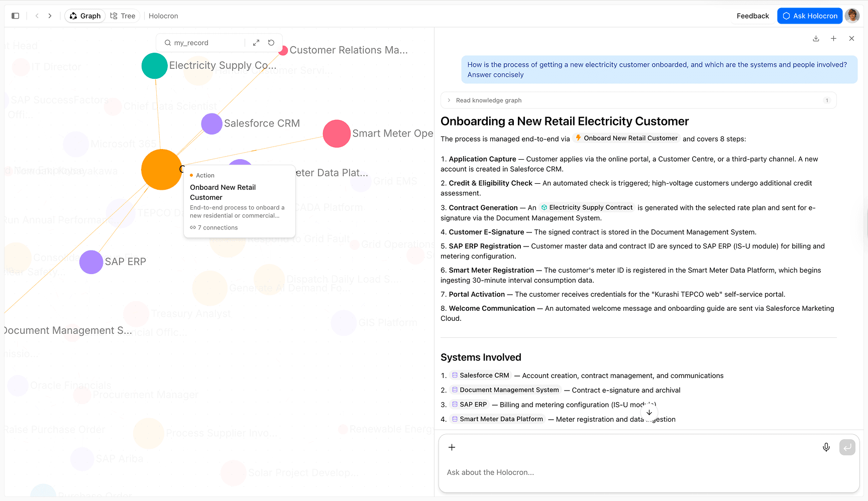The width and height of the screenshot is (868, 501).
Task: Open the SAP ERP system chip
Action: coord(469,405)
